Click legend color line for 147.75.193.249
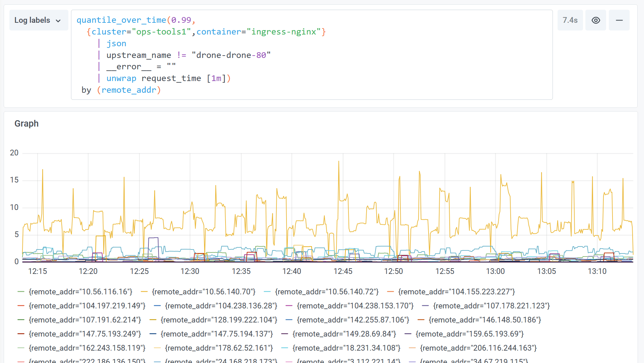 [x=21, y=334]
